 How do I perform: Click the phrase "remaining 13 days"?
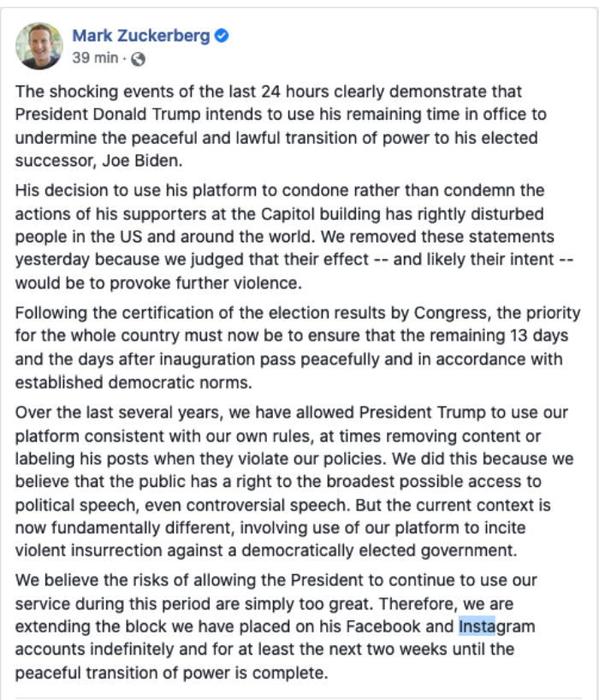[x=484, y=336]
